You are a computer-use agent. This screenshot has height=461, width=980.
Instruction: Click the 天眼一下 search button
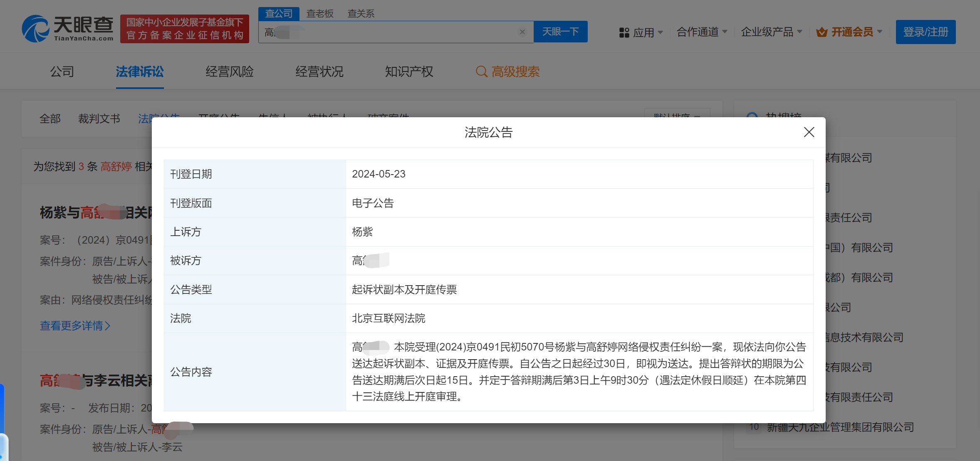560,32
